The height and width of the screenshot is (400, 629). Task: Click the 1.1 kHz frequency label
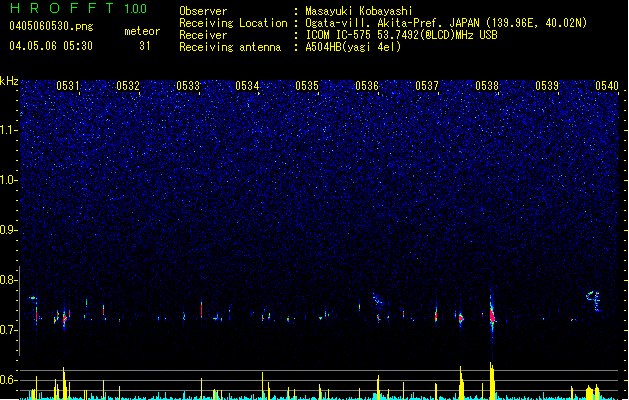[x=8, y=130]
